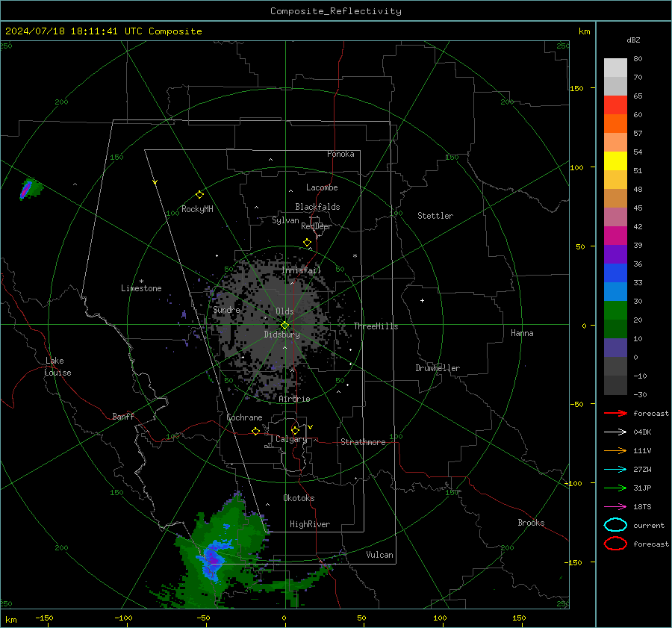Viewport: 672px width, 628px height.
Task: Click the Olds label
Action: pos(284,311)
